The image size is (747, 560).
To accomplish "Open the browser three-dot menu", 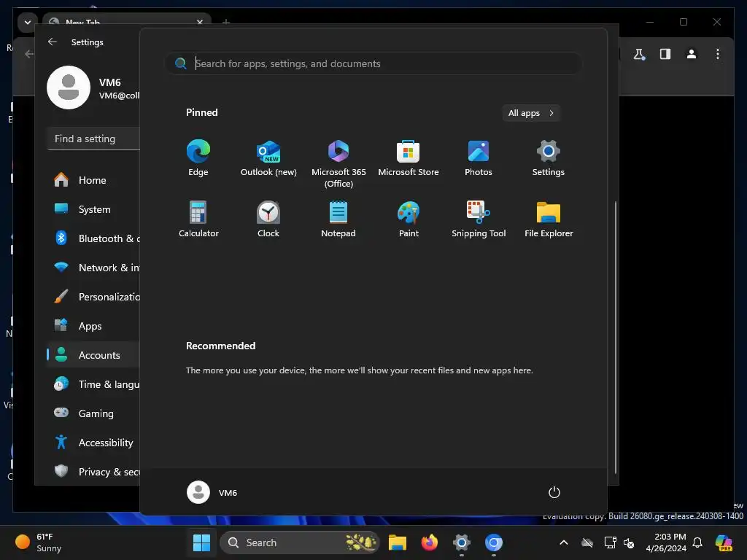I will click(718, 54).
